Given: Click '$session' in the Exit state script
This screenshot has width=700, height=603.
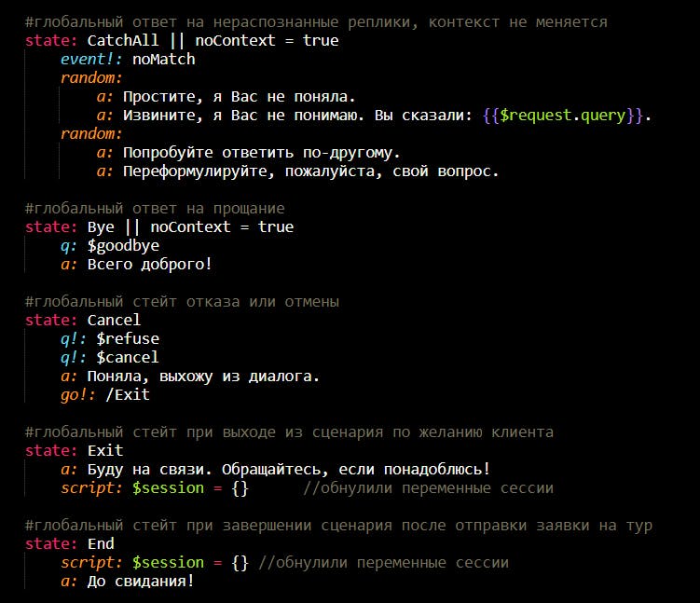Looking at the screenshot, I should tap(168, 488).
